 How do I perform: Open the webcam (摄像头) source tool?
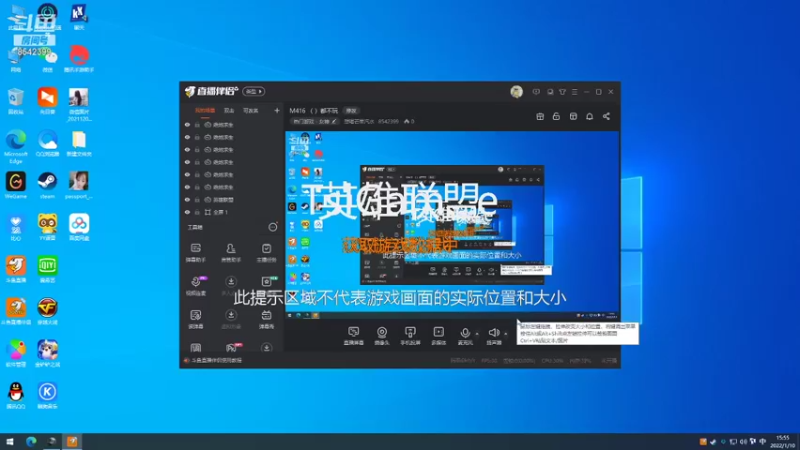click(x=382, y=335)
